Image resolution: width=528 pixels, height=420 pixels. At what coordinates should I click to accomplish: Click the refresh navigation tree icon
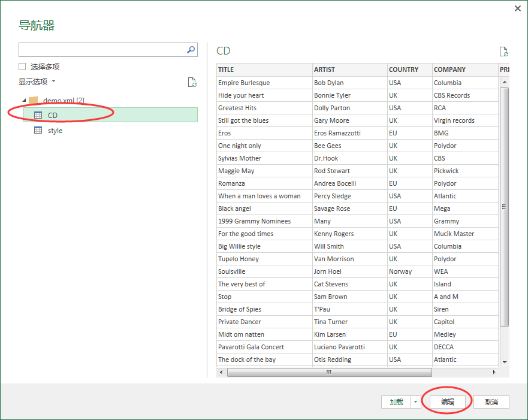click(192, 83)
